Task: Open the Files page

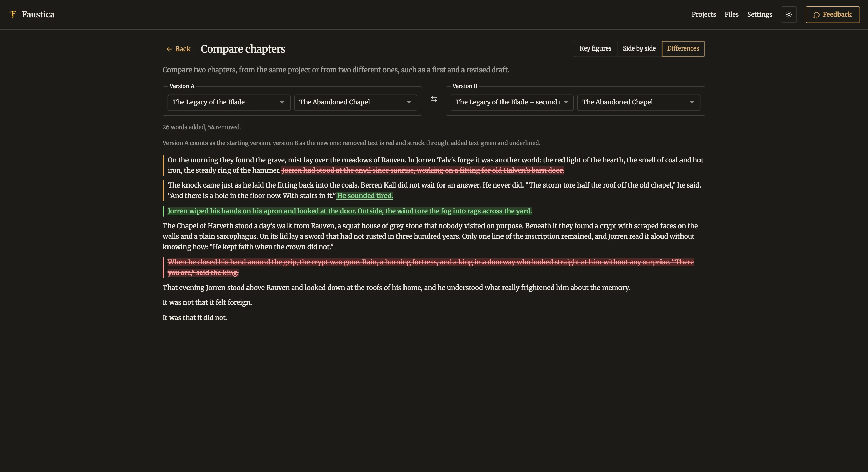Action: [x=731, y=14]
